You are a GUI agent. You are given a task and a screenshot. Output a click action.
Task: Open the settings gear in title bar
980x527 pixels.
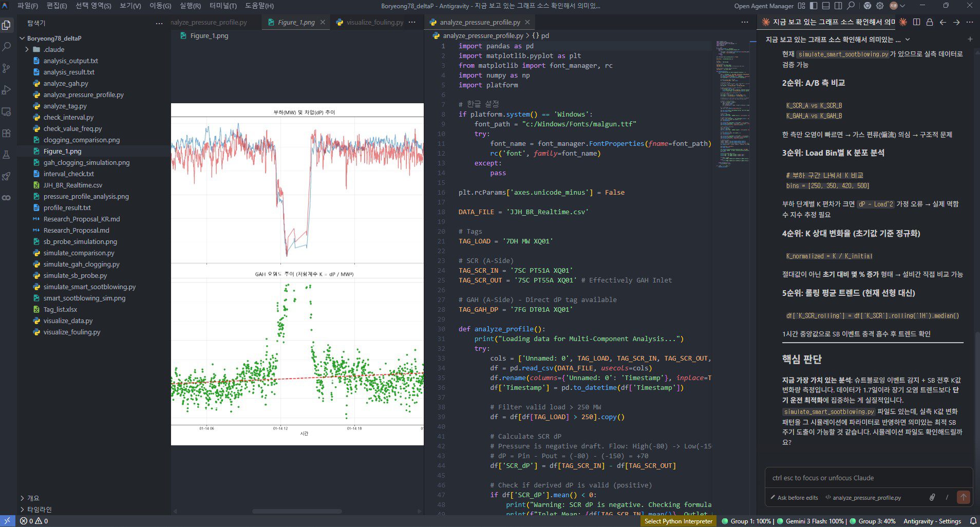(880, 6)
